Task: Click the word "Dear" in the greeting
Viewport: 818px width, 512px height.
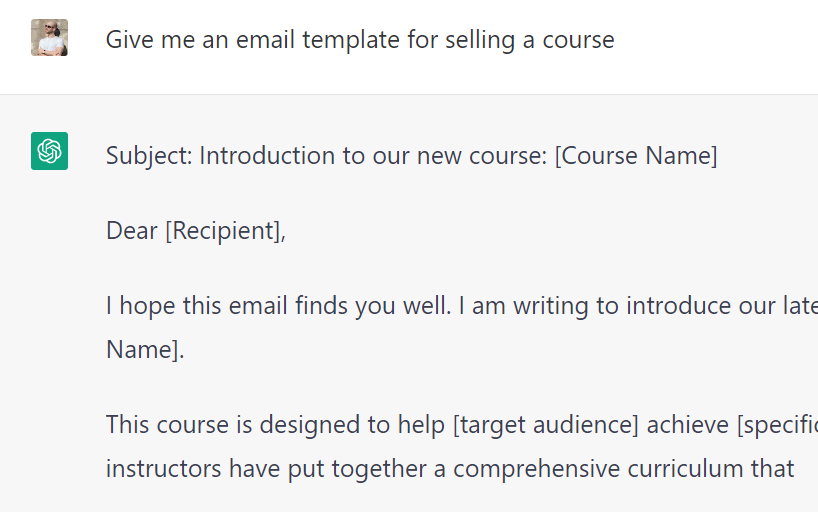Action: point(132,231)
